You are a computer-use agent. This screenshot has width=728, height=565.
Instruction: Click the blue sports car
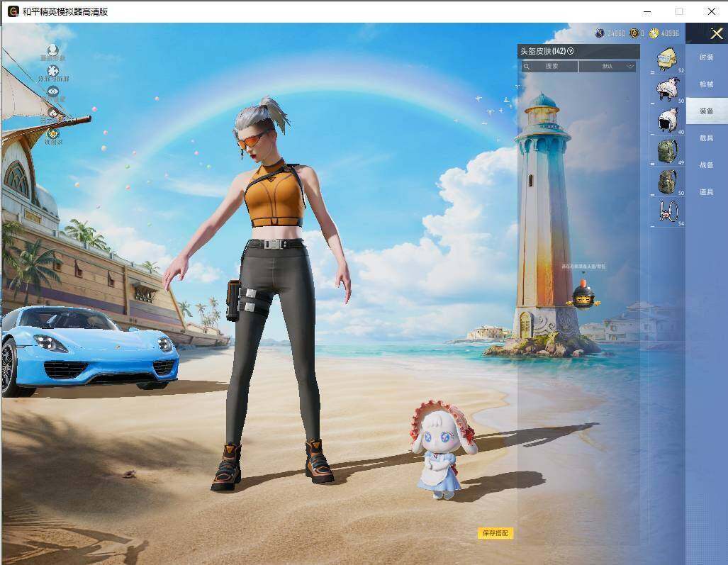(x=89, y=350)
